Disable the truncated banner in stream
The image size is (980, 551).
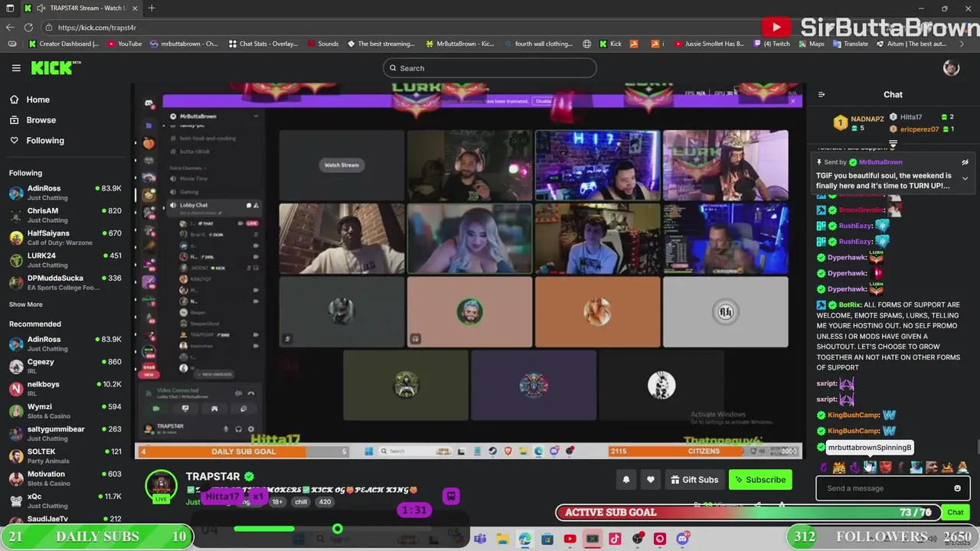[x=543, y=101]
